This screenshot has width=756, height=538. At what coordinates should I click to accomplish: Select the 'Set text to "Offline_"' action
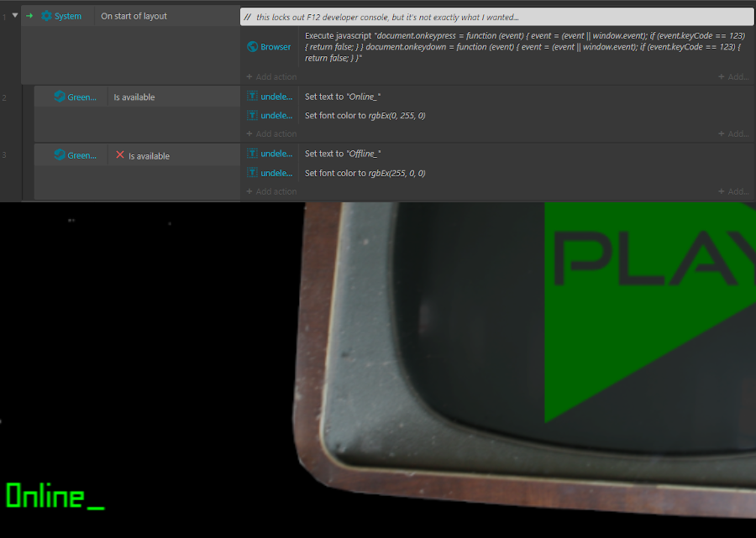[x=343, y=154]
